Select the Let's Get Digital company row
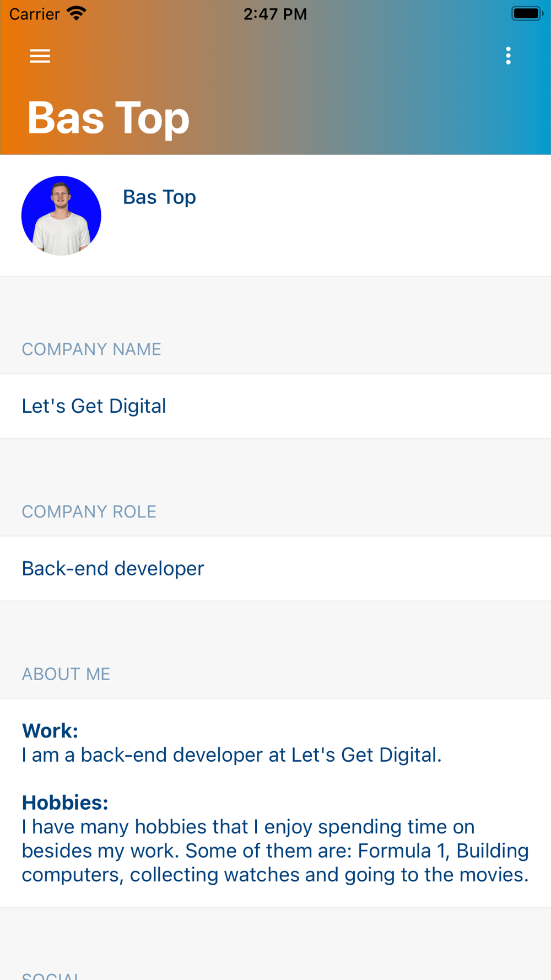551x980 pixels. [275, 406]
